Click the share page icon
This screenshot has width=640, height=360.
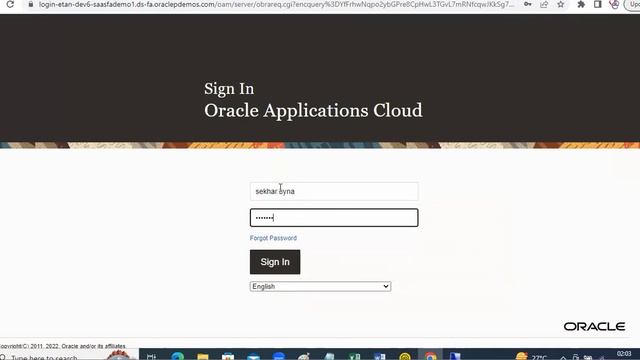click(544, 4)
